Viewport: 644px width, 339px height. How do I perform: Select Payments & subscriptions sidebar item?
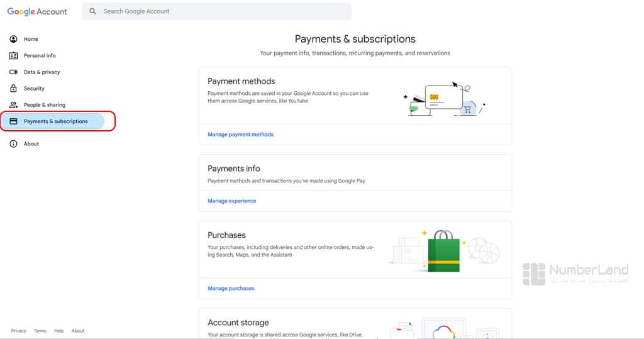[x=52, y=121]
